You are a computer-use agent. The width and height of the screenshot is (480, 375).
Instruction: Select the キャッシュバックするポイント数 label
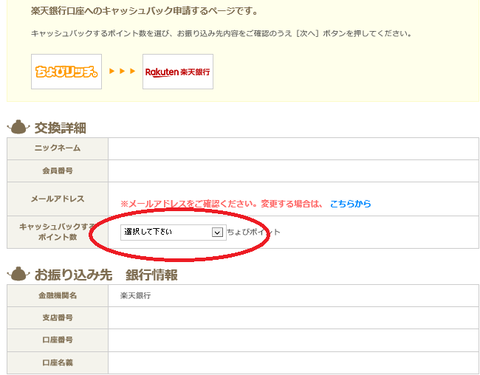58,232
